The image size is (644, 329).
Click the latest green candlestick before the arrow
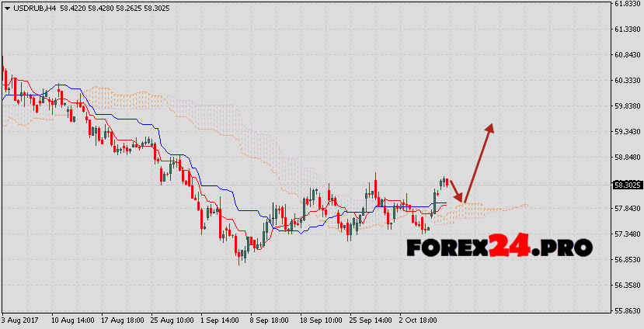click(443, 182)
